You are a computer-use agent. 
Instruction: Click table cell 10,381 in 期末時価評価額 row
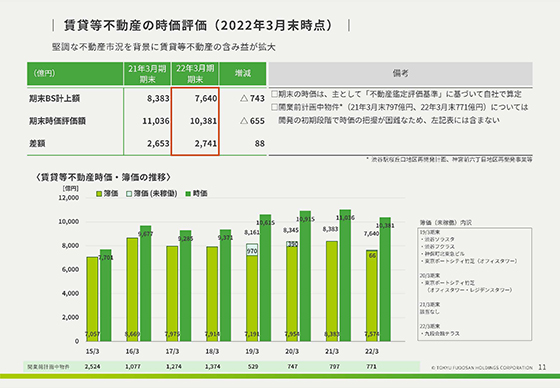(203, 121)
